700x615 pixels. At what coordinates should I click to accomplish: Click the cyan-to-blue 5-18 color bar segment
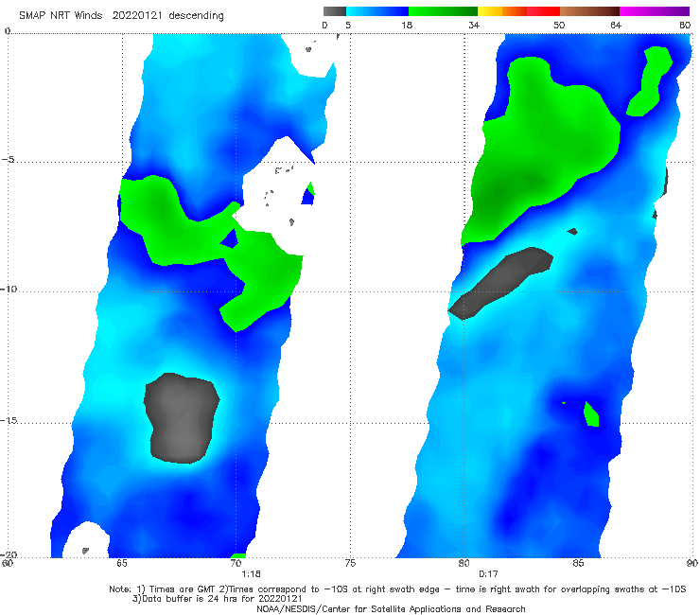click(377, 11)
